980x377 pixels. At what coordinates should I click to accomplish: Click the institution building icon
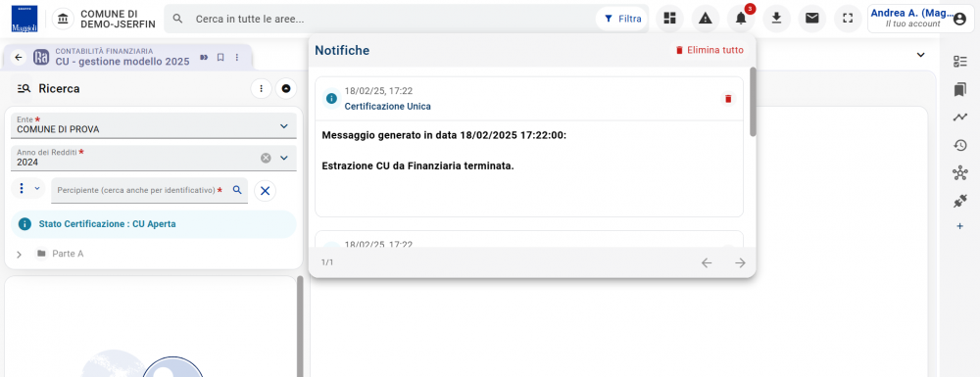click(63, 19)
